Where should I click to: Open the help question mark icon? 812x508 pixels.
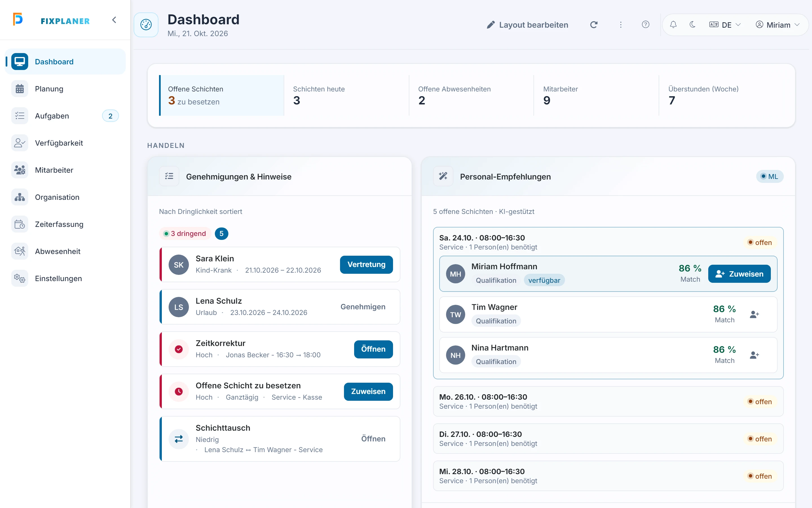(645, 25)
